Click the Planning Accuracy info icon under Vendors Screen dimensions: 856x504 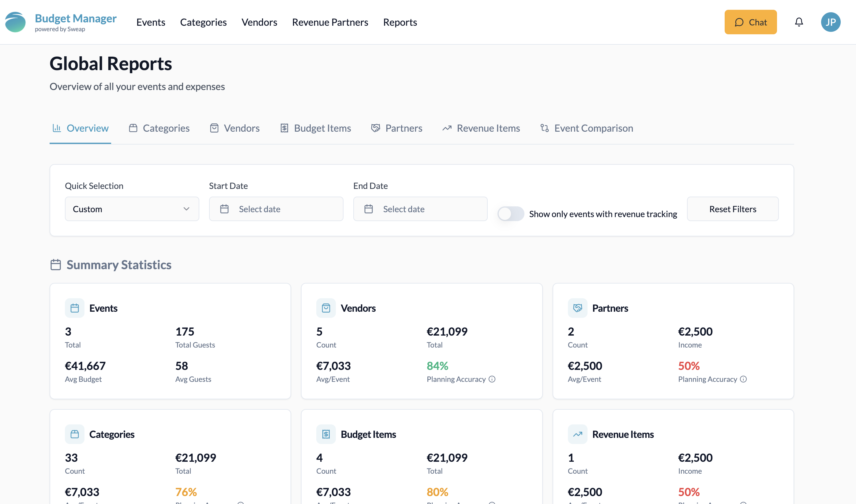point(492,379)
